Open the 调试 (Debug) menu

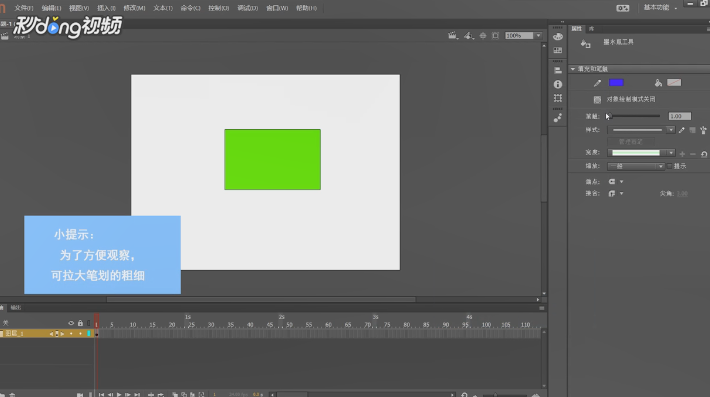tap(247, 8)
